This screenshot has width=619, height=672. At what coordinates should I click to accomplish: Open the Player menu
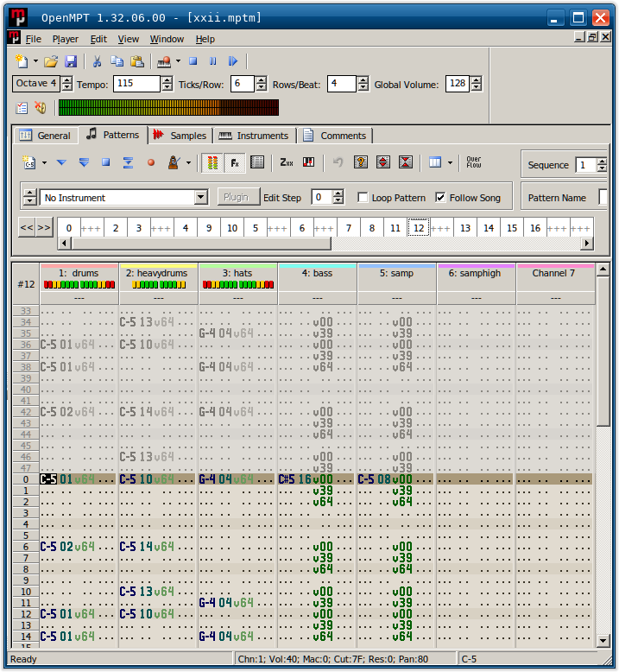(x=66, y=39)
